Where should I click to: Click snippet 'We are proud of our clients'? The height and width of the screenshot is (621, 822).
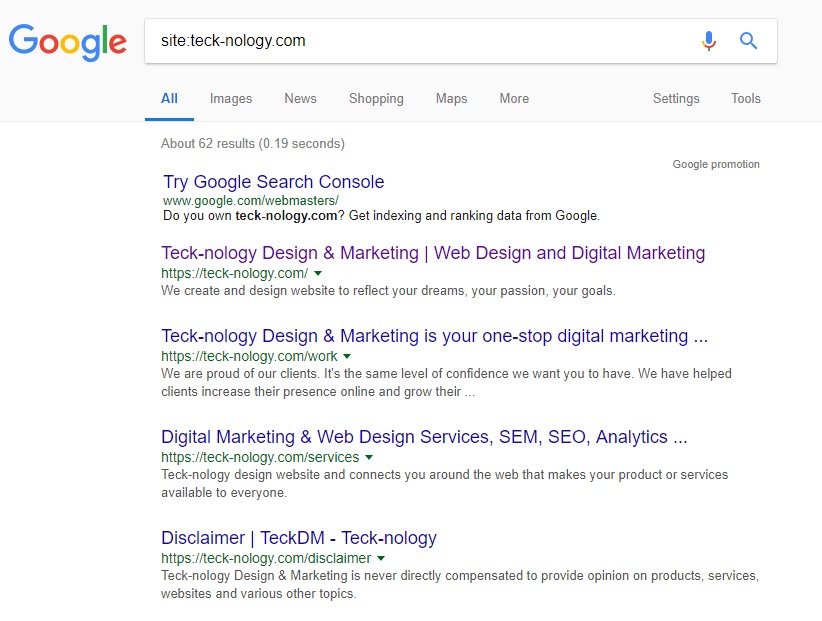[446, 383]
